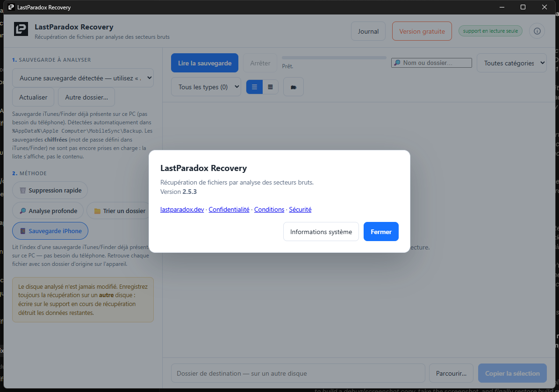Open the Confidentialité link

tap(229, 209)
